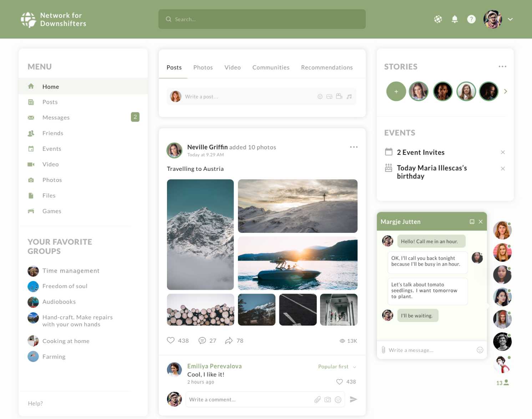Click the notifications bell icon

click(x=454, y=19)
